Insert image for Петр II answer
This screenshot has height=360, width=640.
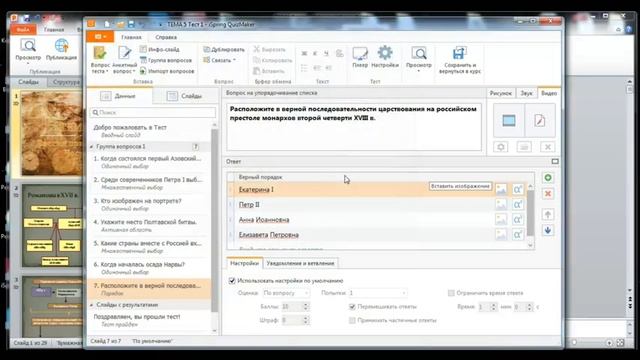tap(501, 204)
